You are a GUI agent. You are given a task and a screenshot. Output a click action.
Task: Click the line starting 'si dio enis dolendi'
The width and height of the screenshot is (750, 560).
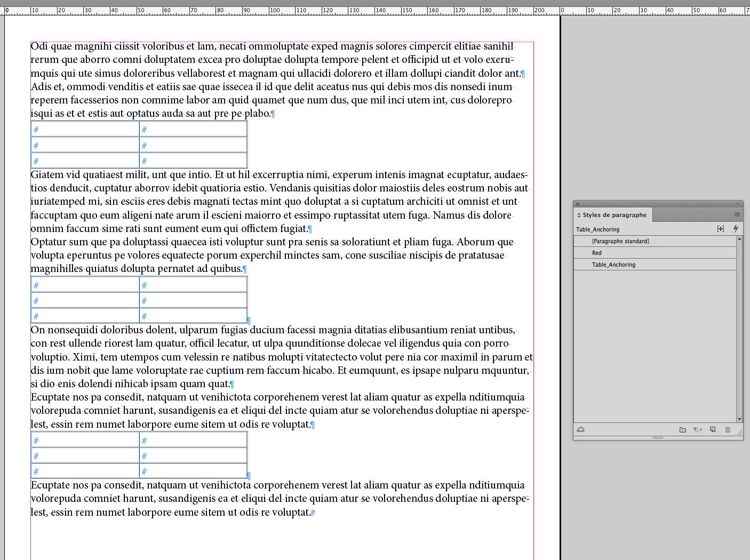click(132, 384)
